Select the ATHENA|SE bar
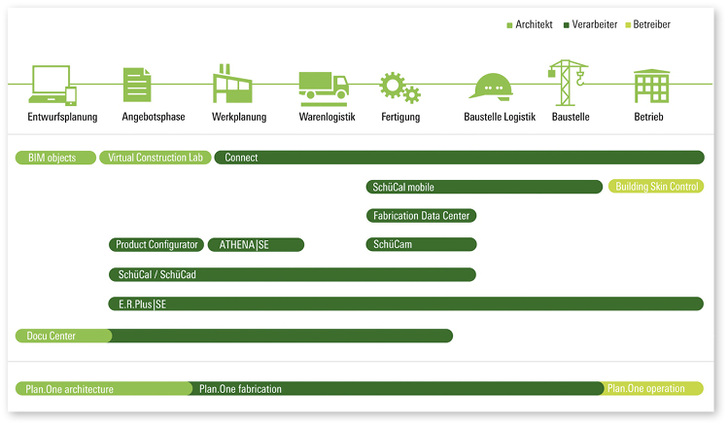The height and width of the screenshot is (426, 728). click(255, 245)
